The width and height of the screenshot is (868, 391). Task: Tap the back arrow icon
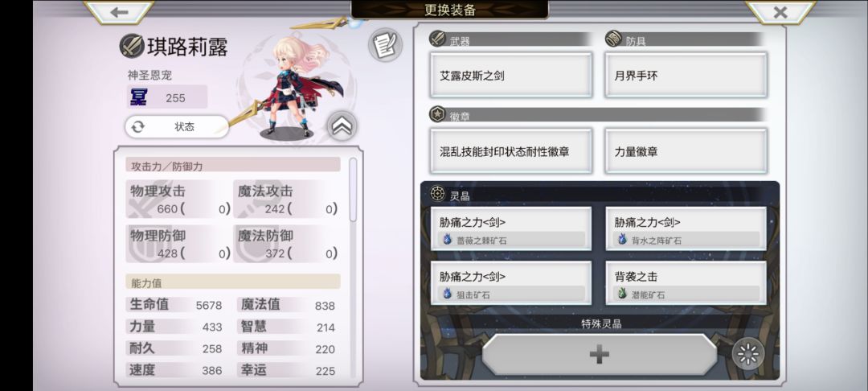119,12
